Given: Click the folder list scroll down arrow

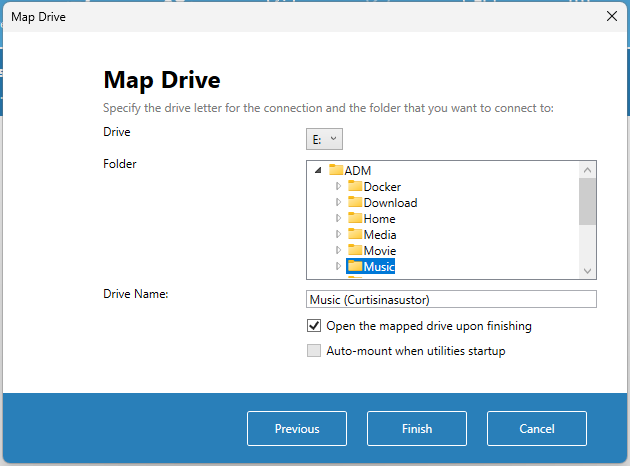Looking at the screenshot, I should (588, 270).
